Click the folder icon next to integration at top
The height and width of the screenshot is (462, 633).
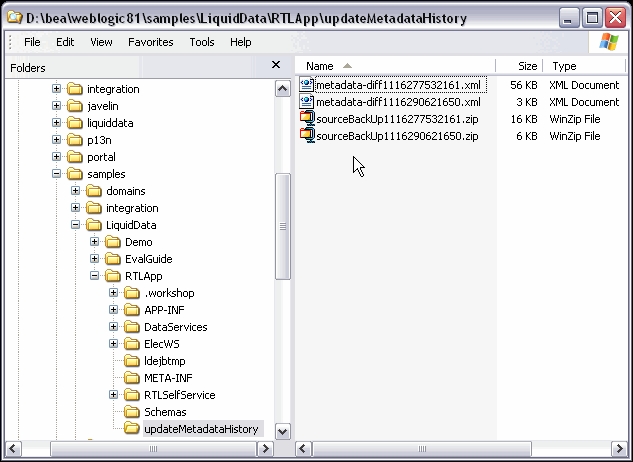coord(75,89)
